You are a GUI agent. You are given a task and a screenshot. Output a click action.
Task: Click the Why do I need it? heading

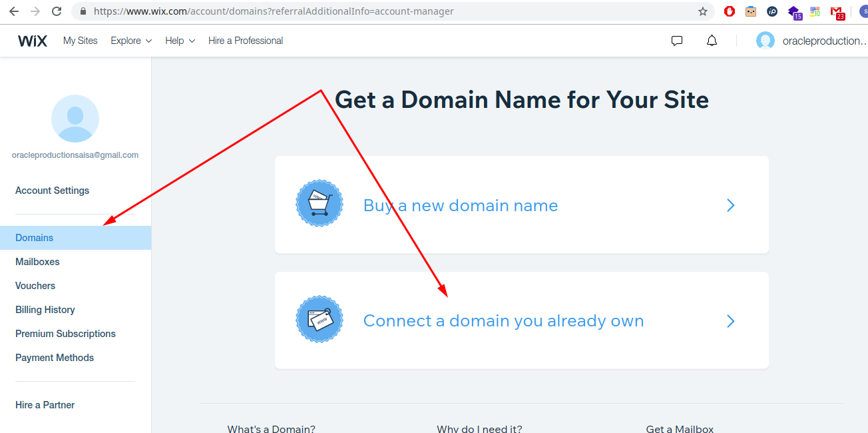[479, 429]
